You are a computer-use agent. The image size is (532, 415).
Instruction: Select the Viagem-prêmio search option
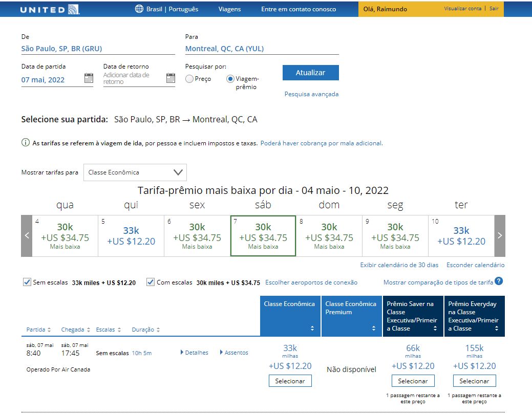point(230,79)
